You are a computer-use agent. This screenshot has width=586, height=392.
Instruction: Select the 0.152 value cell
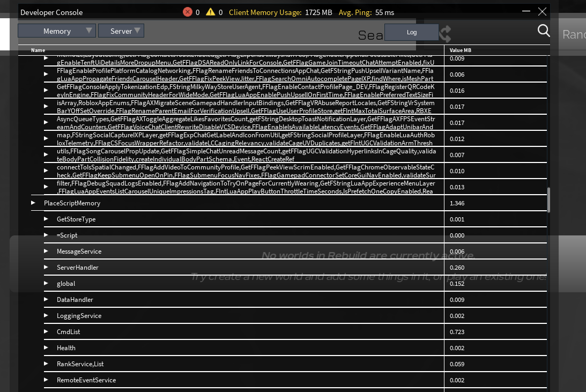click(x=457, y=284)
